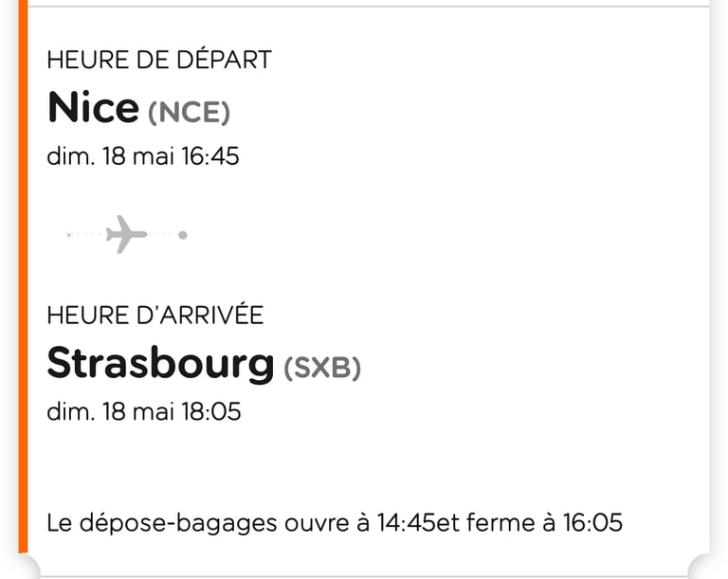Click the (SXB) airport code
The height and width of the screenshot is (579, 728).
pyautogui.click(x=322, y=368)
